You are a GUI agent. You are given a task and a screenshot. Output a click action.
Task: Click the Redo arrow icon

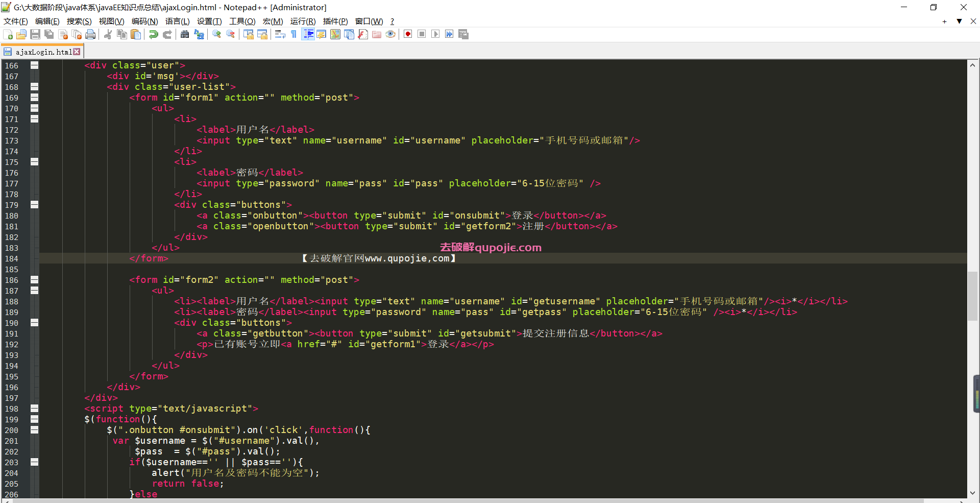(x=167, y=34)
